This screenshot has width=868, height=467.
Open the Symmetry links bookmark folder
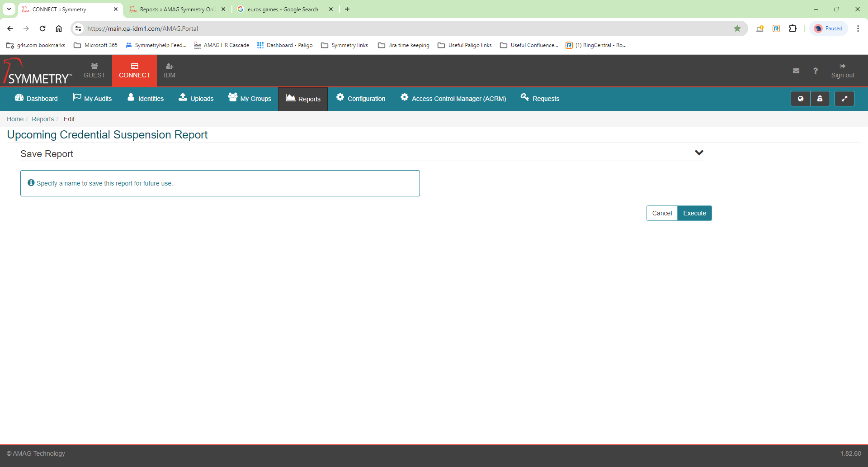pos(344,45)
